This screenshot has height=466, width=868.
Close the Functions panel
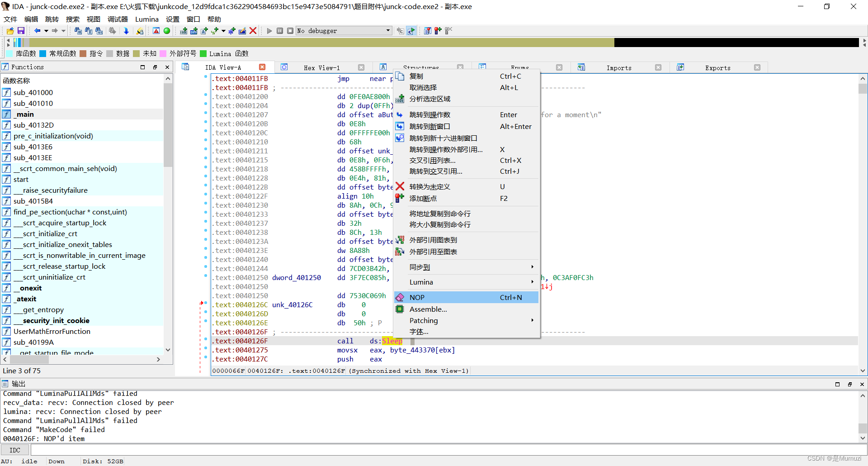tap(167, 67)
